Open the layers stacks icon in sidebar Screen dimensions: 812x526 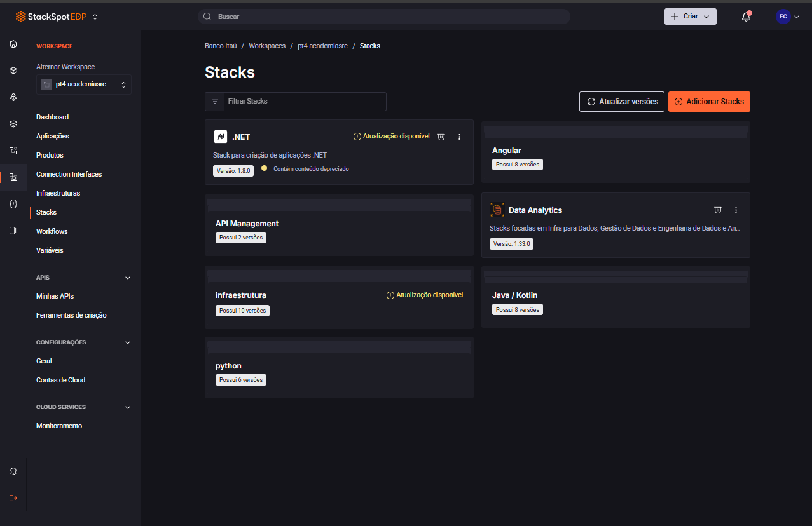coord(13,123)
